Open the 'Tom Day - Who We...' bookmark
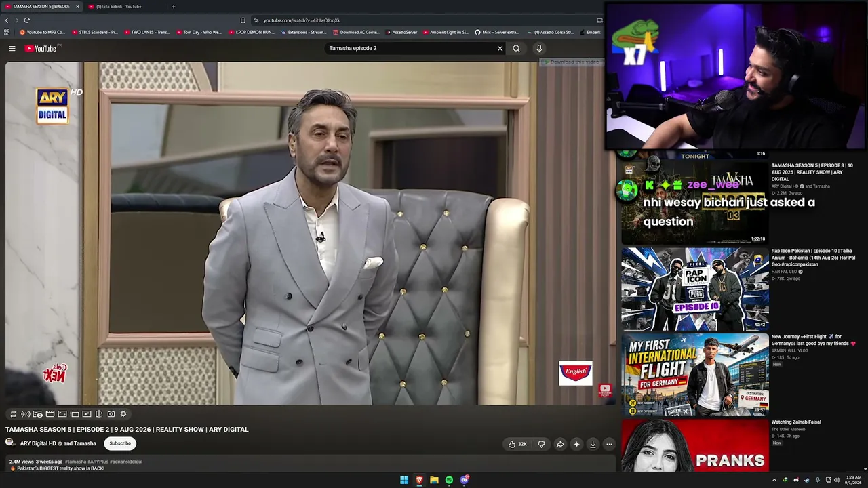 pyautogui.click(x=198, y=32)
